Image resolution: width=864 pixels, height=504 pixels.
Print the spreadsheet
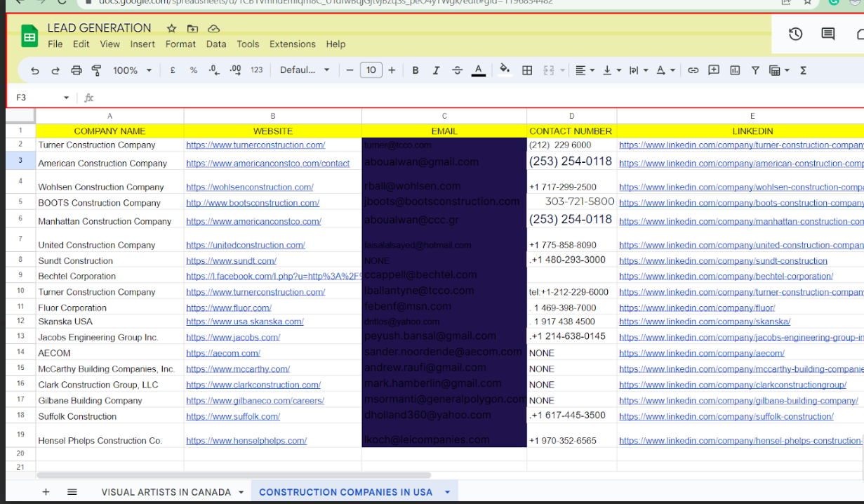(77, 70)
